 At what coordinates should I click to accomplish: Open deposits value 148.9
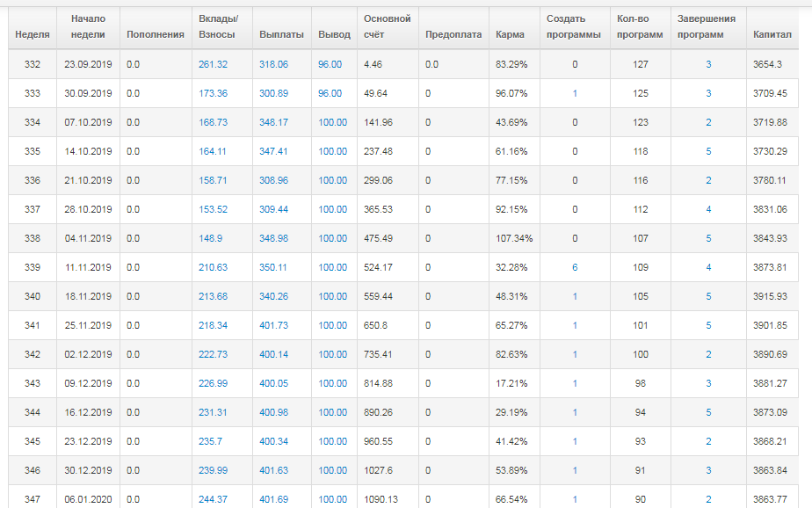point(210,238)
